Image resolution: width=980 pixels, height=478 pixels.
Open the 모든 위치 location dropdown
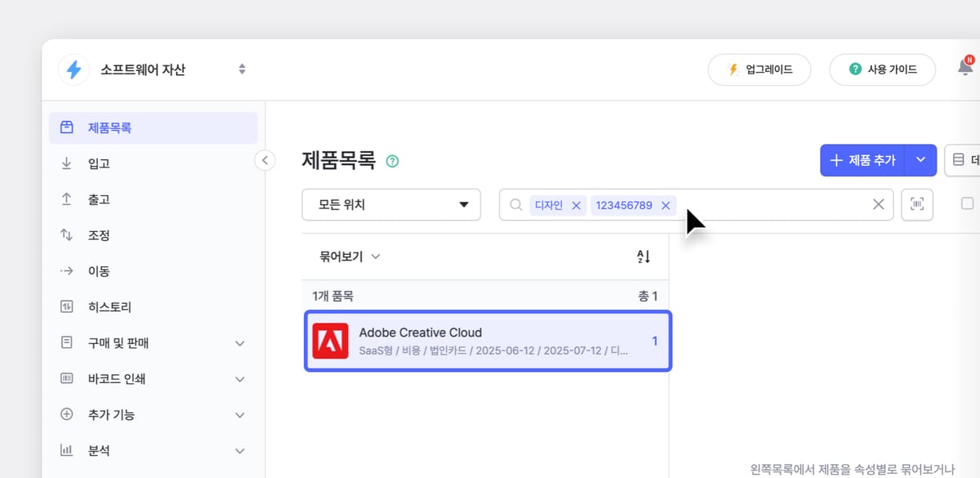390,204
